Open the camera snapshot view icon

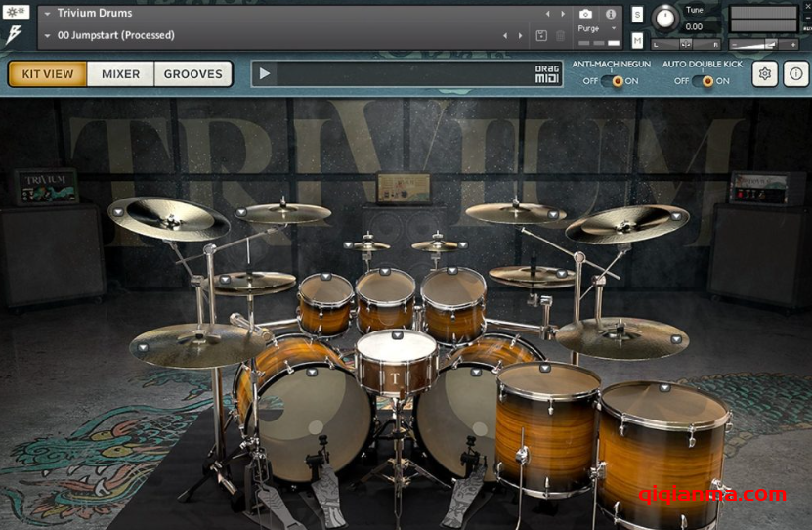coord(585,14)
